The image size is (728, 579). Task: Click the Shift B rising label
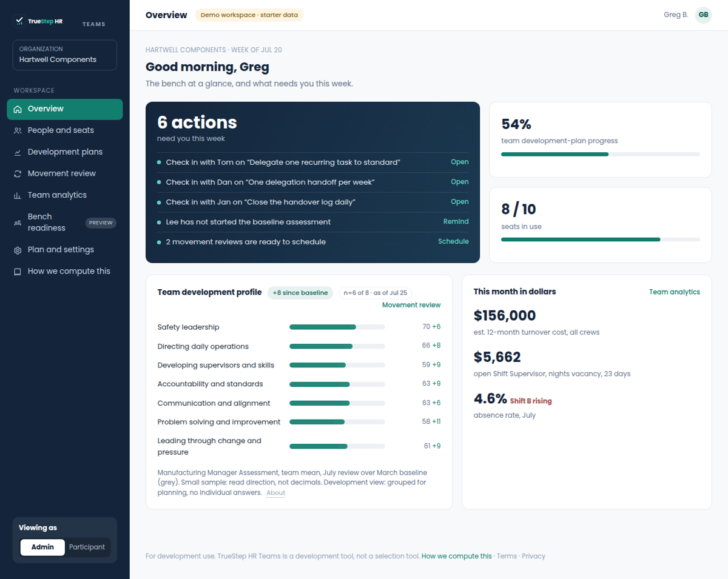pyautogui.click(x=531, y=401)
